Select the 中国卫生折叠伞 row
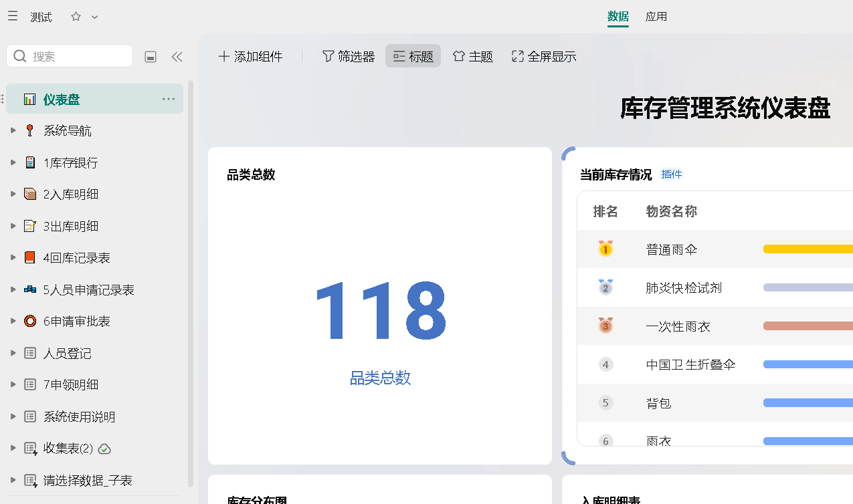The height and width of the screenshot is (504, 853). point(715,364)
